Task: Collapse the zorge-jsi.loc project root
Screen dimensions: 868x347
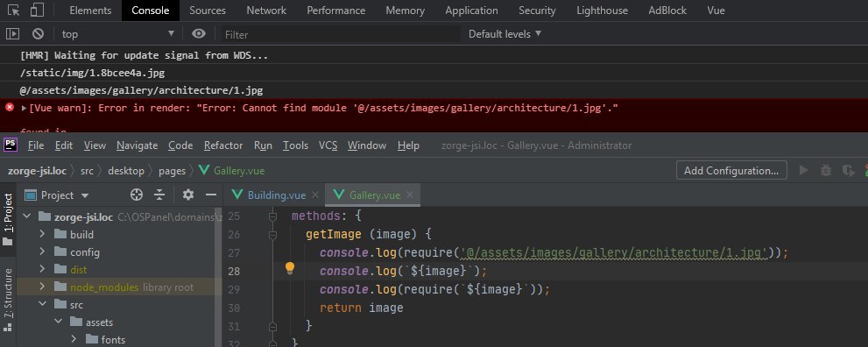Action: coord(28,217)
